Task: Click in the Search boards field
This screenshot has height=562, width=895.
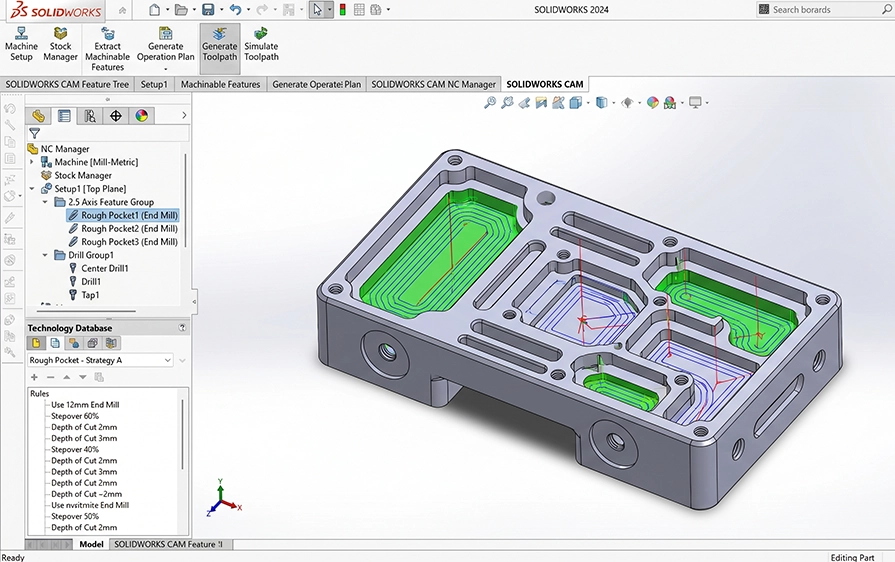Action: 824,10
